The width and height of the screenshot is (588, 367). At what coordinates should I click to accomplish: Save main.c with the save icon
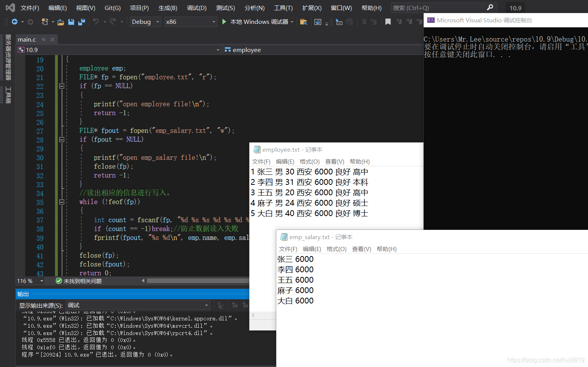pos(71,22)
